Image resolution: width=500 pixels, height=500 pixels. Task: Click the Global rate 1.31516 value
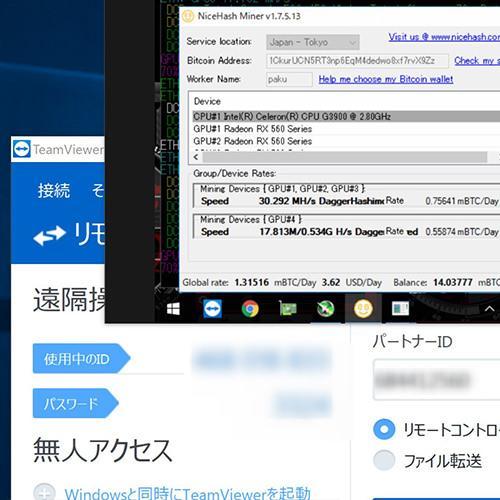coord(252,282)
